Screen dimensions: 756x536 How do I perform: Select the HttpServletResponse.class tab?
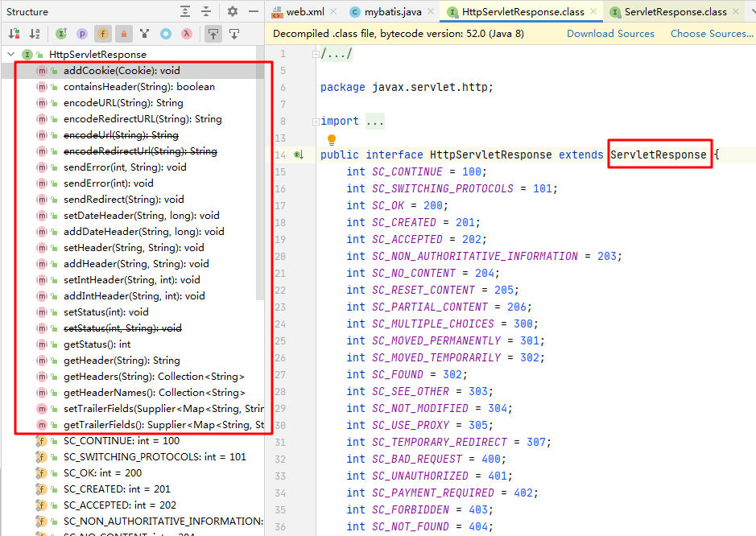[x=523, y=11]
